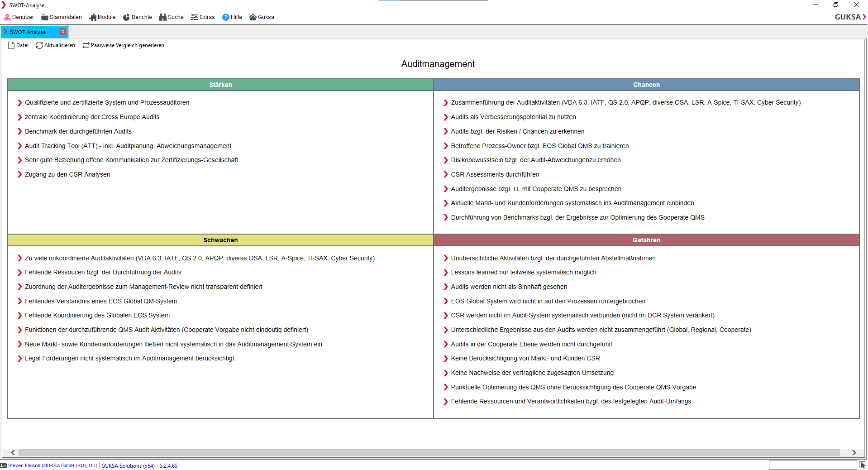Click the Stärken section header
Image resolution: width=868 pixels, height=470 pixels.
(220, 85)
